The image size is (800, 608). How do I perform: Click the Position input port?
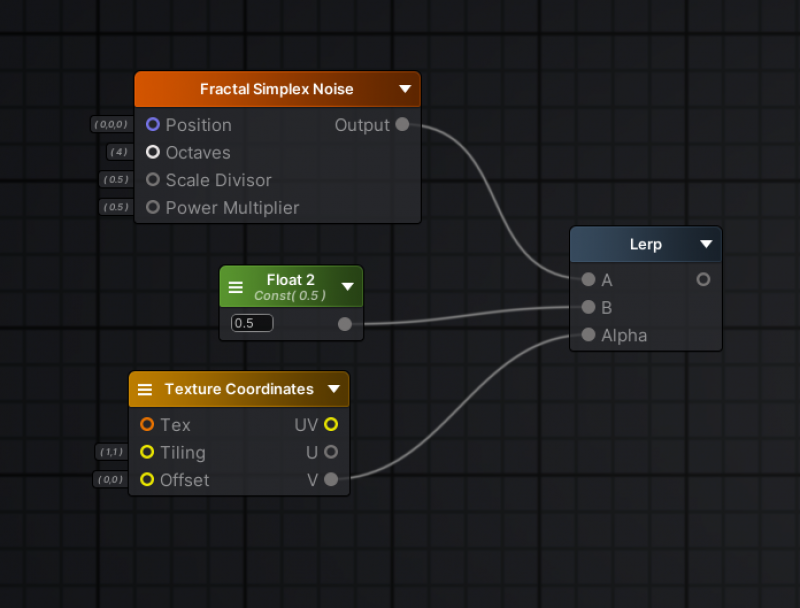point(153,125)
